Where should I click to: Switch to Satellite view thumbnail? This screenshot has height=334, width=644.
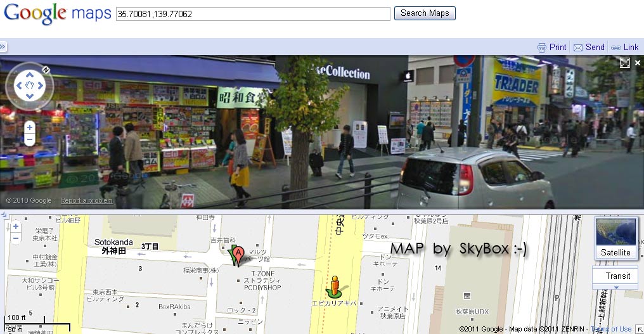[x=615, y=238]
